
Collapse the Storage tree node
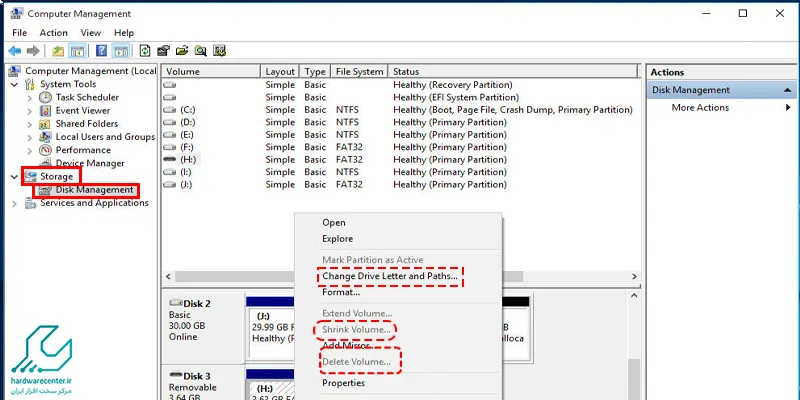tap(14, 177)
